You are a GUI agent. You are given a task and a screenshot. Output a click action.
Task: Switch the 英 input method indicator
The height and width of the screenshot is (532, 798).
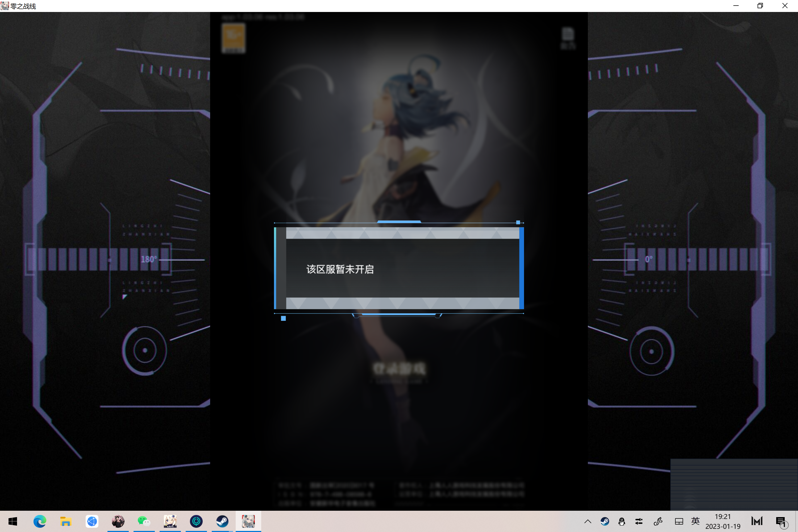pyautogui.click(x=696, y=521)
